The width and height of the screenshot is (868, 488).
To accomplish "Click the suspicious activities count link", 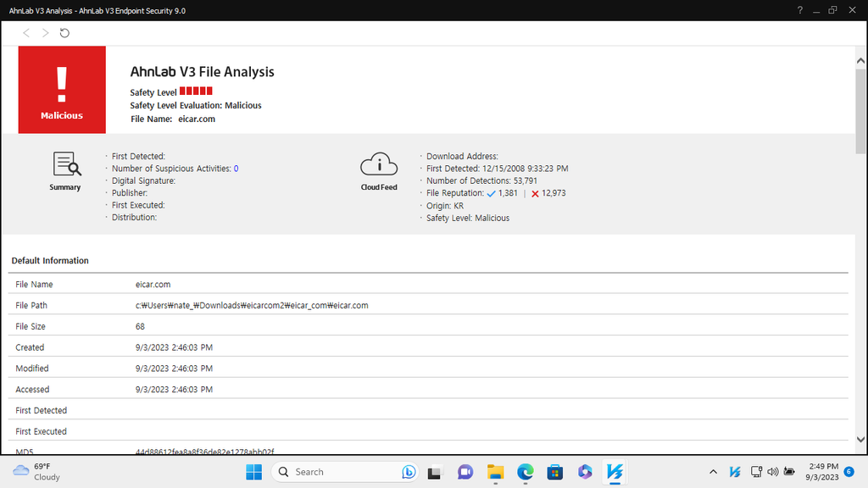I will click(x=236, y=168).
